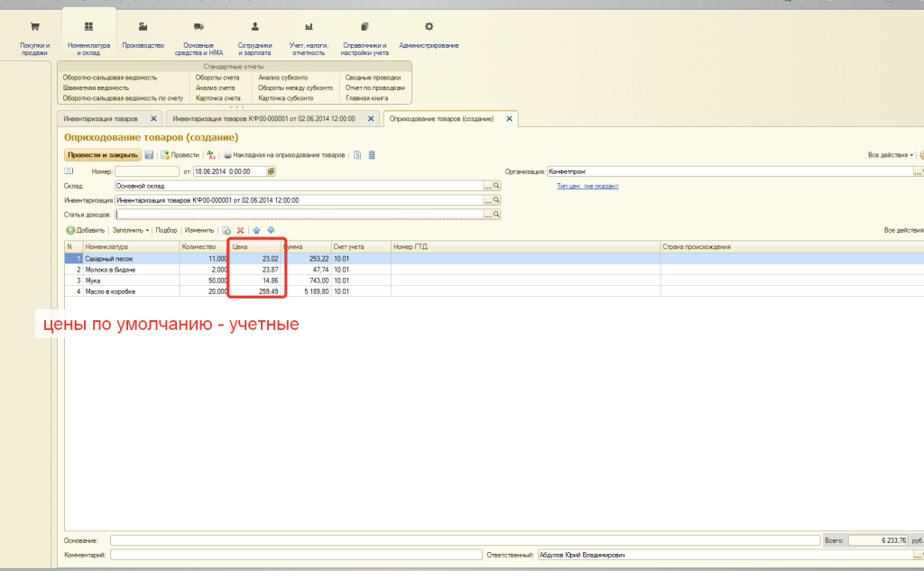The width and height of the screenshot is (924, 571).
Task: Delete row with the red X icon
Action: pos(240,230)
